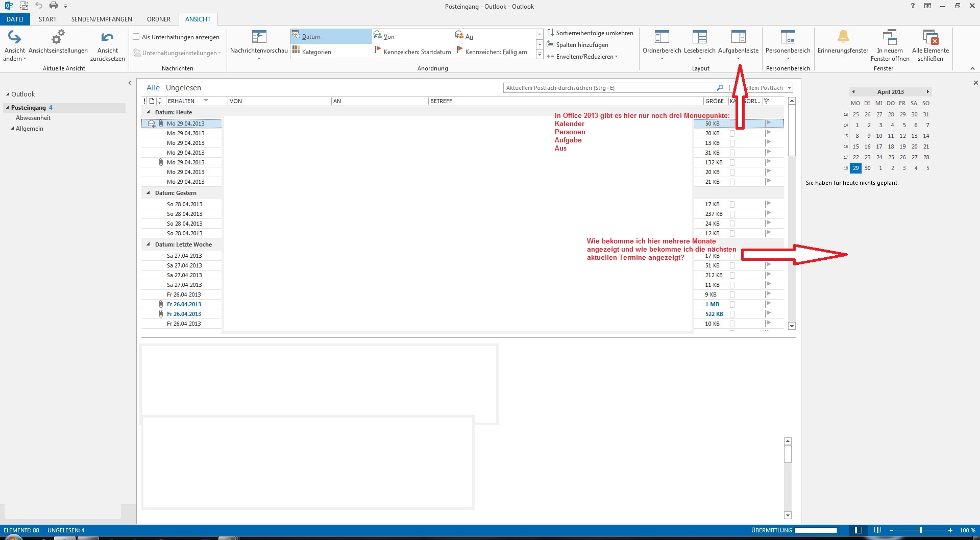Collapse the Allgemein folder tree
Viewport: 980px width, 540px height.
pyautogui.click(x=12, y=129)
